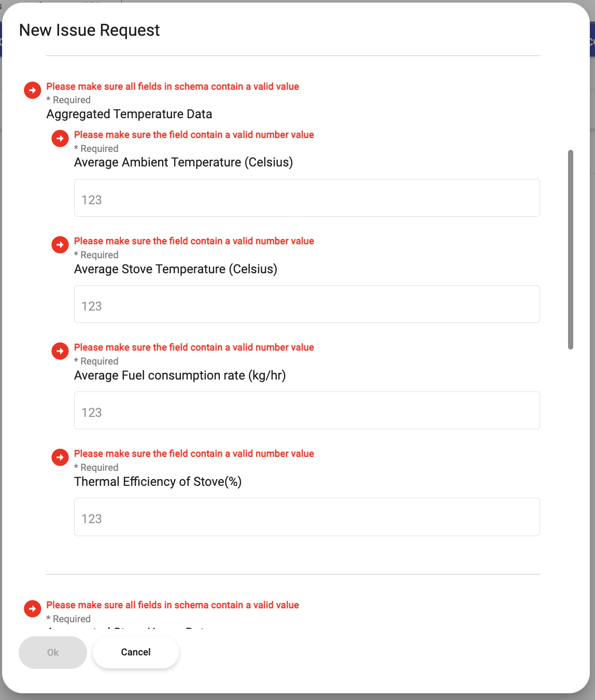Select the Average Fuel consumption rate field
Image resolution: width=595 pixels, height=700 pixels.
(307, 411)
